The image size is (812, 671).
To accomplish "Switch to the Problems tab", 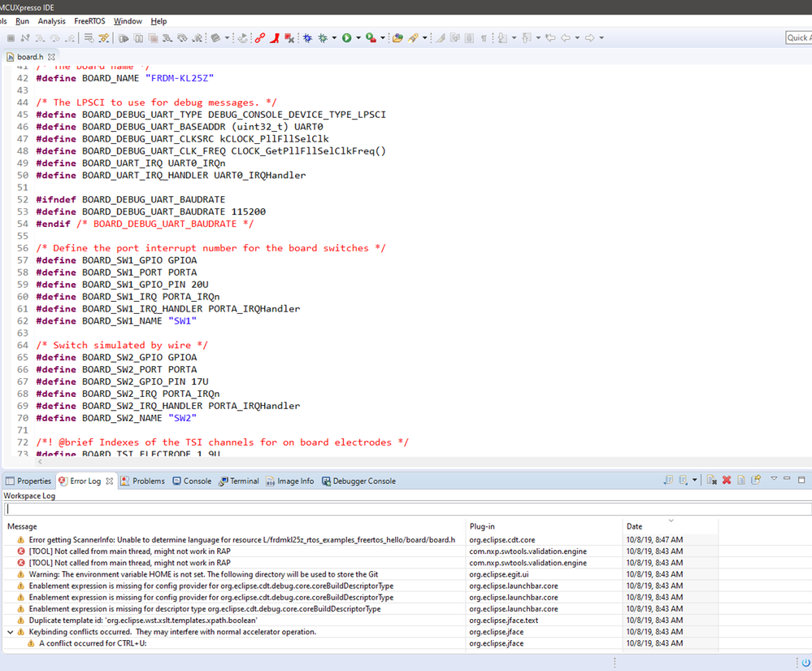I will (x=143, y=481).
